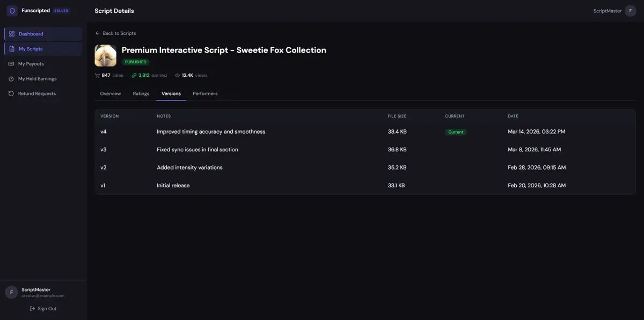Click the green Current badge in v4 row

coord(456,132)
